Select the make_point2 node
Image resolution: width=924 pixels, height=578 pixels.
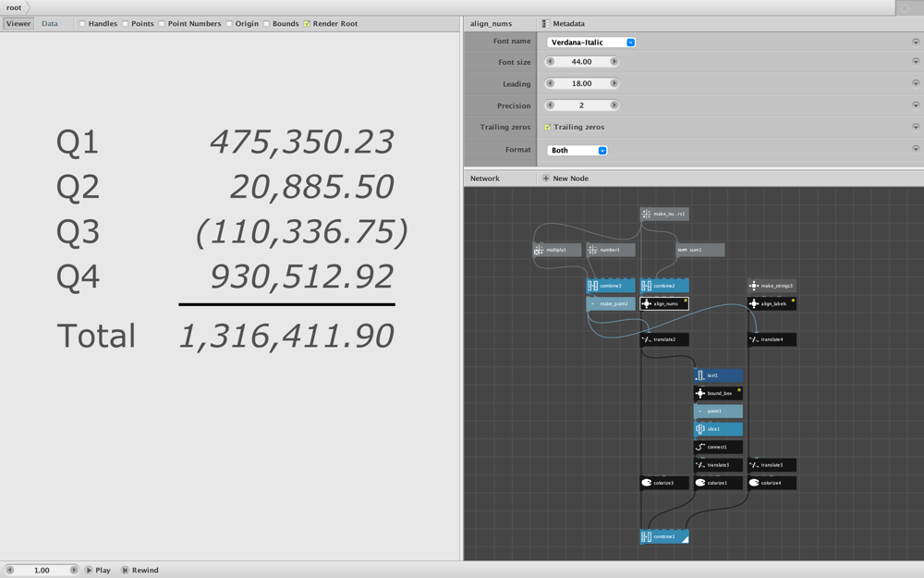pyautogui.click(x=611, y=303)
